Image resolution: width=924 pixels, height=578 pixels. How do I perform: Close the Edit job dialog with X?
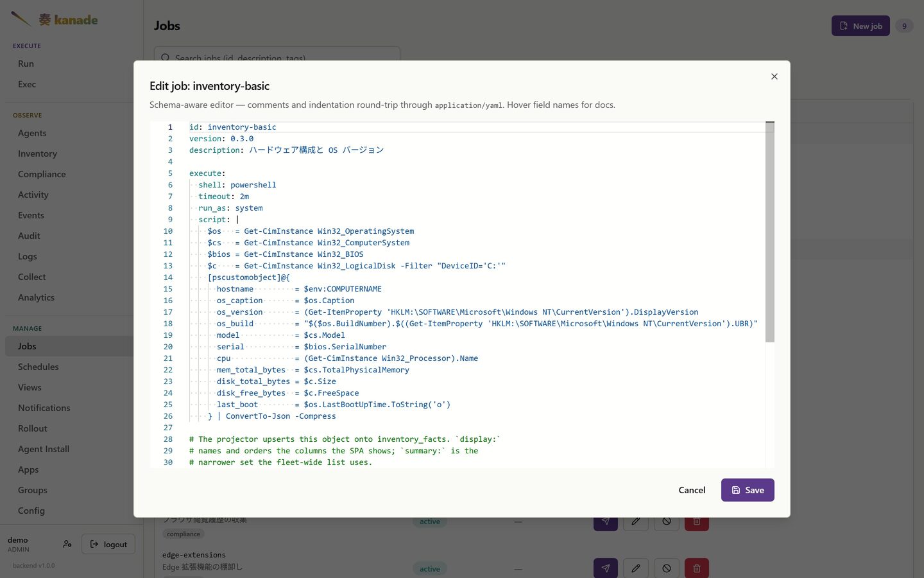(x=774, y=76)
